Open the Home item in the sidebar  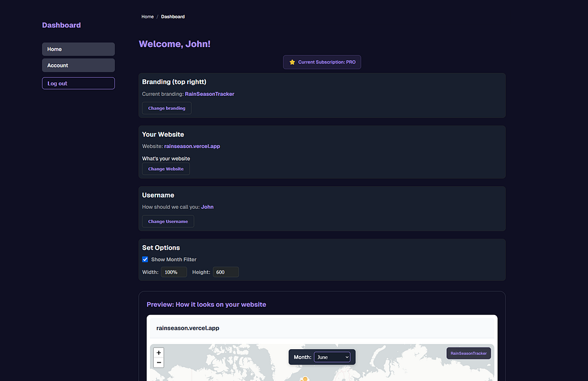pyautogui.click(x=78, y=49)
